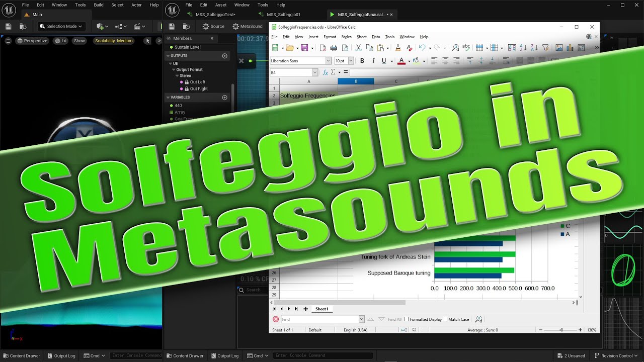Viewport: 644px width, 362px height.
Task: Click the Sort Descending icon in Calc
Action: point(534,48)
